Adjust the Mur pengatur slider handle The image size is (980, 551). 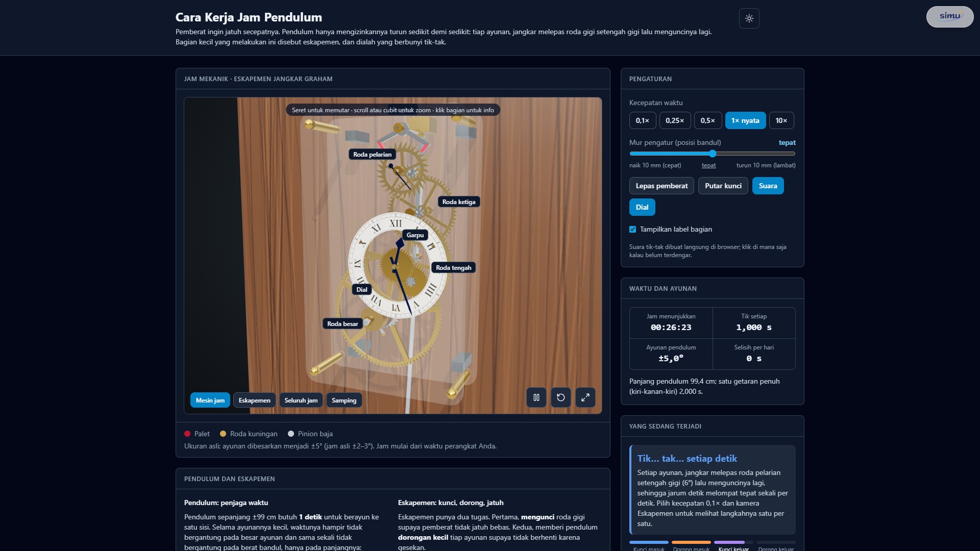713,154
